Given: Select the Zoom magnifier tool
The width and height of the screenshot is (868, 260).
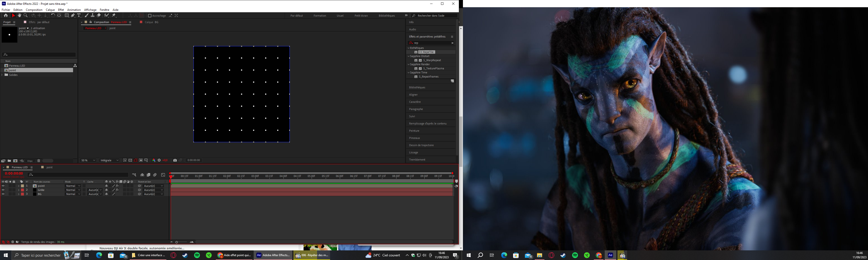Looking at the screenshot, I should [x=26, y=15].
